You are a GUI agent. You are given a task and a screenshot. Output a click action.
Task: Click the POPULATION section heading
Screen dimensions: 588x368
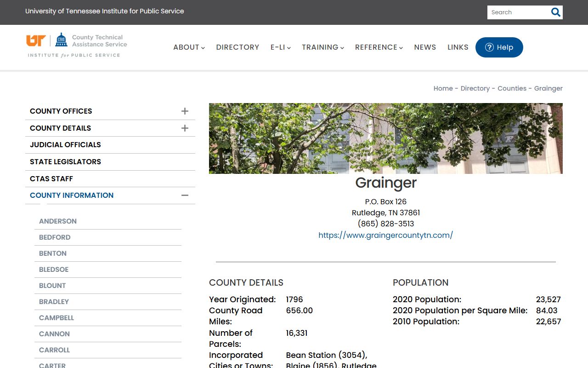coord(421,282)
